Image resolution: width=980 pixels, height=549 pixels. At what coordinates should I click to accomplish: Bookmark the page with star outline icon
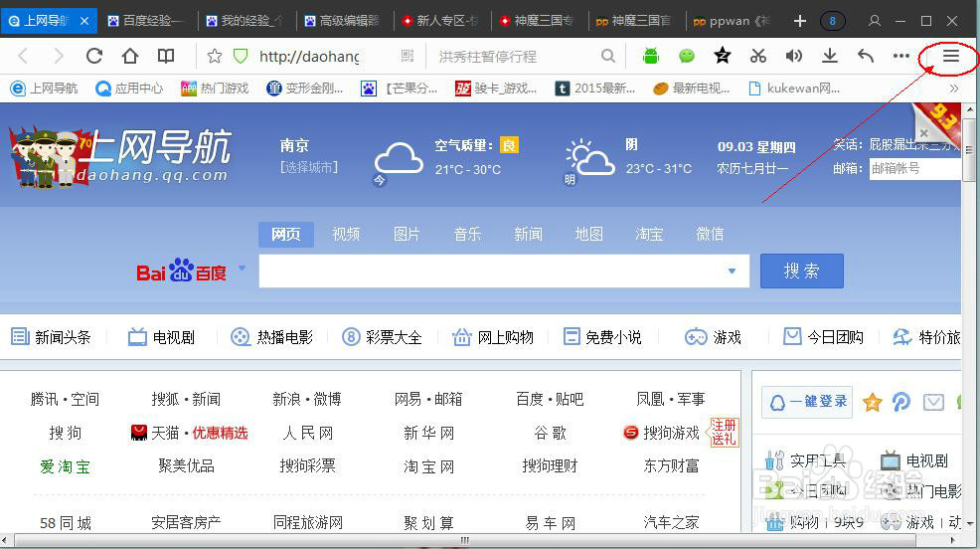(215, 57)
